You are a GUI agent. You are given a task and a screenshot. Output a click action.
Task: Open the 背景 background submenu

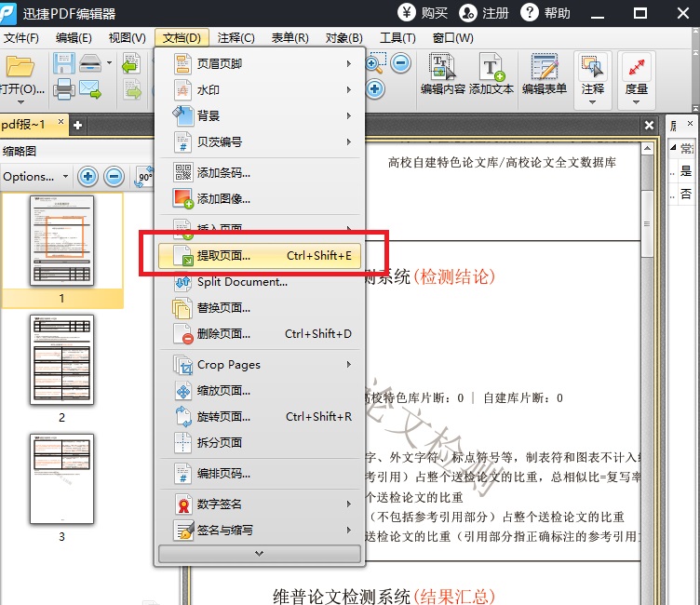[x=260, y=115]
